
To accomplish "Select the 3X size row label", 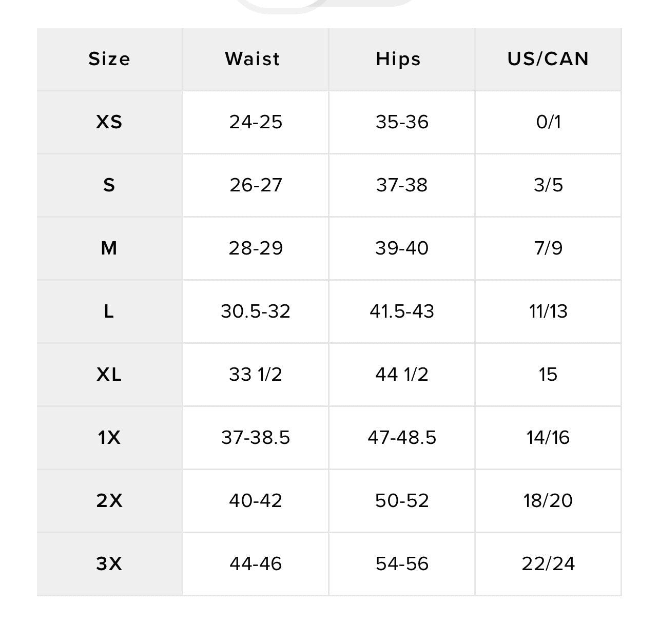I will coord(109,564).
